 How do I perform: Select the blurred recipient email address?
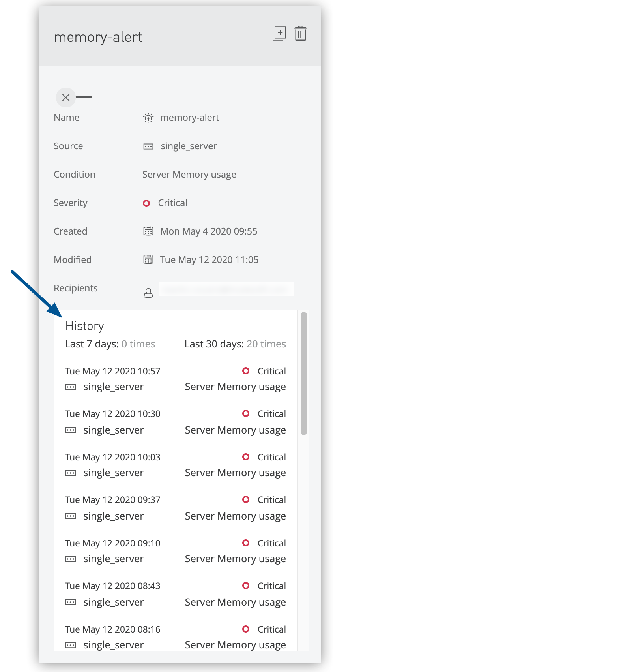226,289
